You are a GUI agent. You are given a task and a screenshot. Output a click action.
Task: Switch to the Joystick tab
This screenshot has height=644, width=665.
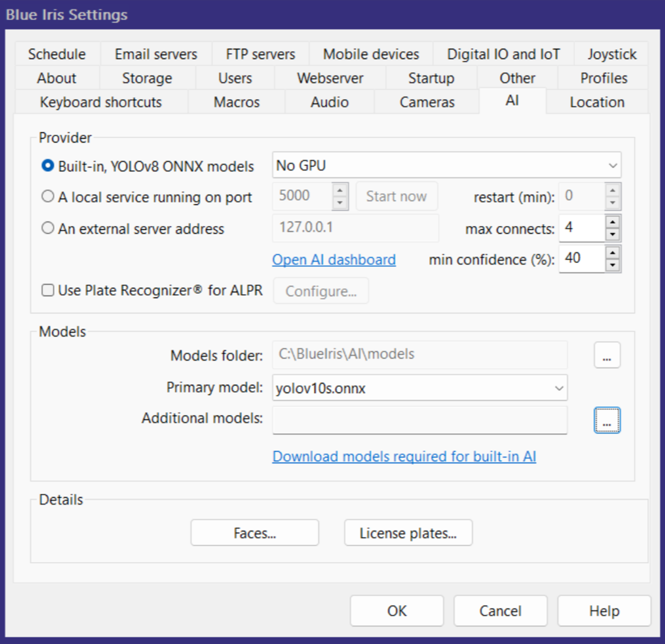612,54
